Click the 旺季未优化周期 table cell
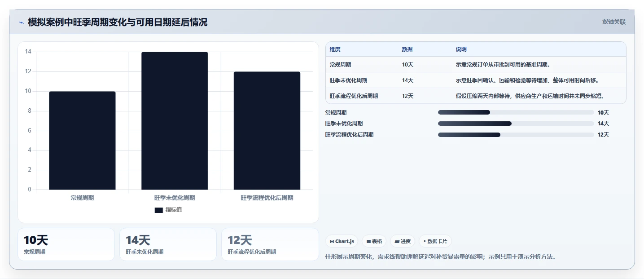 point(348,80)
